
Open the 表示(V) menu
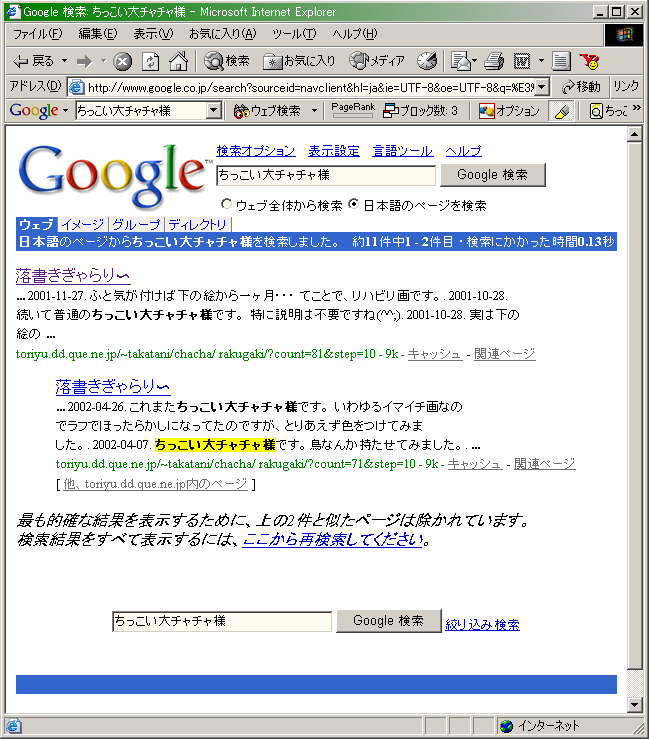pos(153,34)
